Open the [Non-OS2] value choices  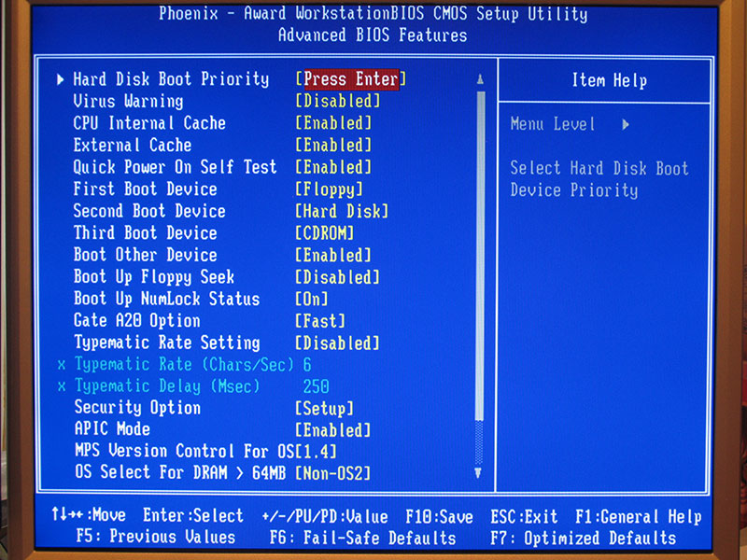[x=333, y=473]
